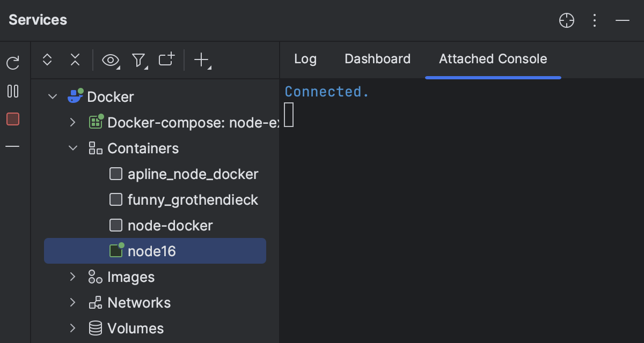This screenshot has width=644, height=343.
Task: Click the Add Service plus icon
Action: click(201, 61)
